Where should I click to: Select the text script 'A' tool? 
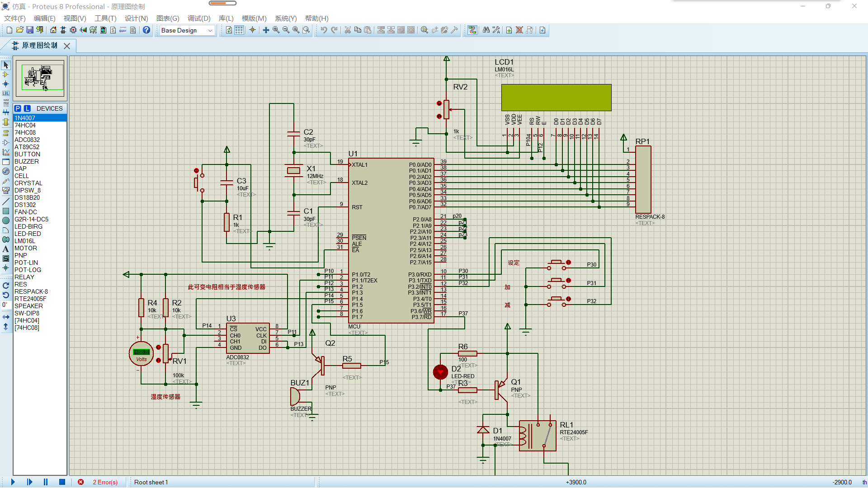(6, 249)
